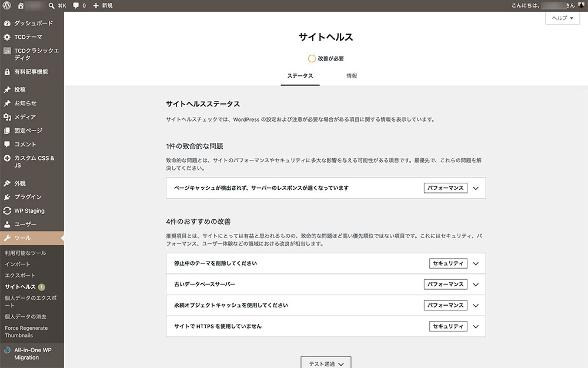588x368 pixels.
Task: Expand 永続オブジェクトキャッシュ item chevron
Action: point(476,306)
